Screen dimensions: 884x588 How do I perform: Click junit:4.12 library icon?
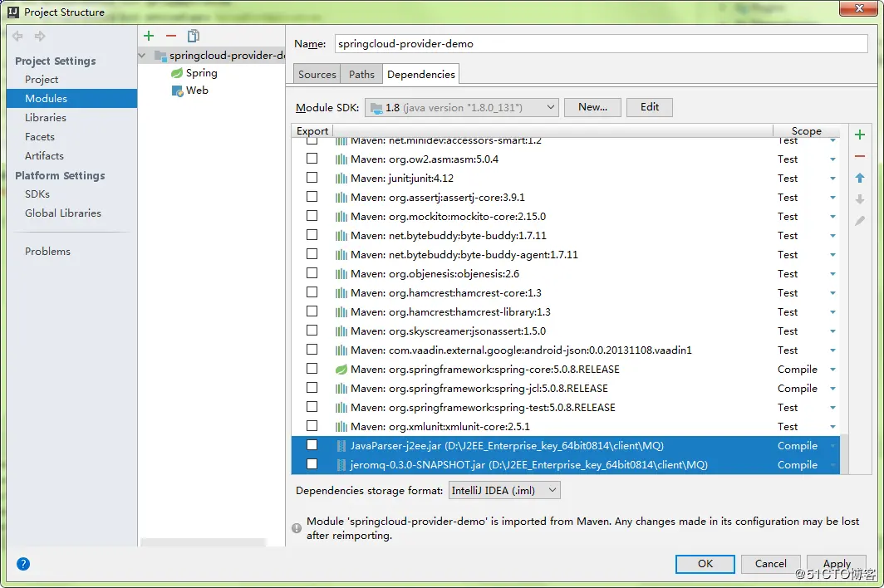coord(341,179)
